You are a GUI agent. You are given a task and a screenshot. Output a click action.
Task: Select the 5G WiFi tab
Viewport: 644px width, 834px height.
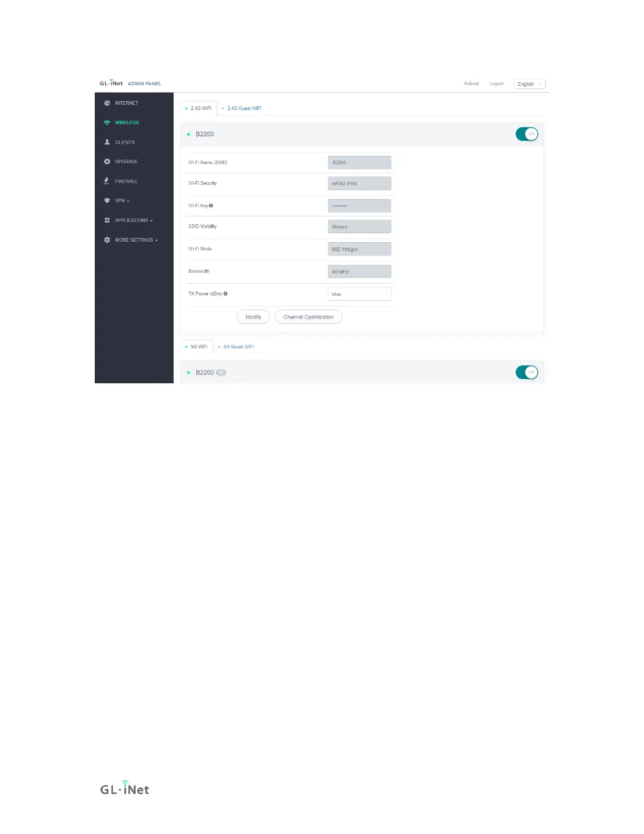(x=197, y=347)
